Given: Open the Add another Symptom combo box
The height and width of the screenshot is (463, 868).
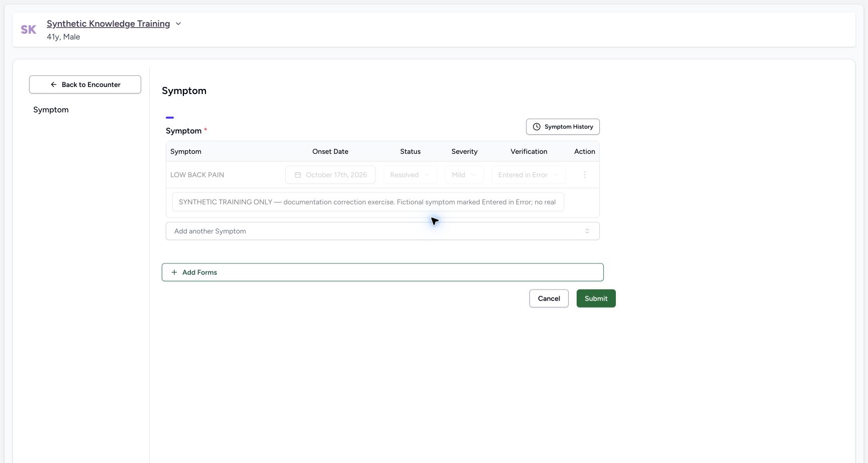Looking at the screenshot, I should (382, 231).
